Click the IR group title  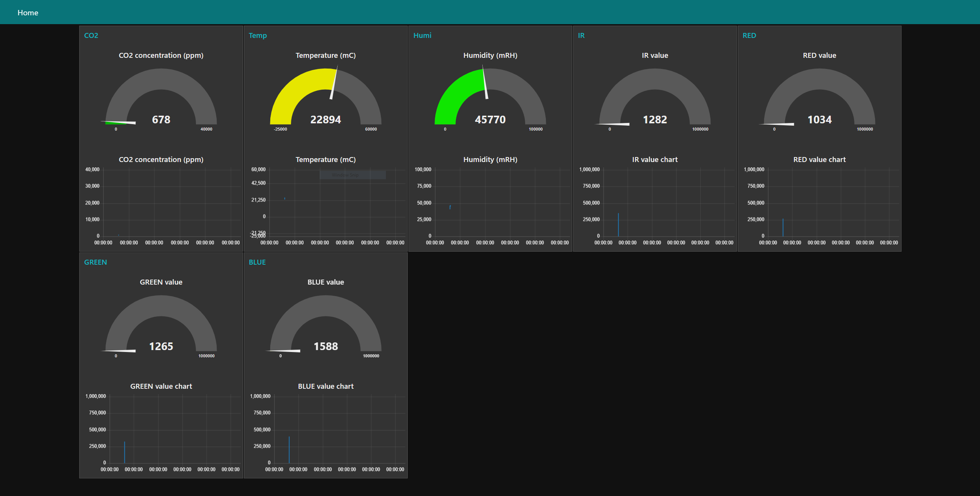[x=581, y=36]
